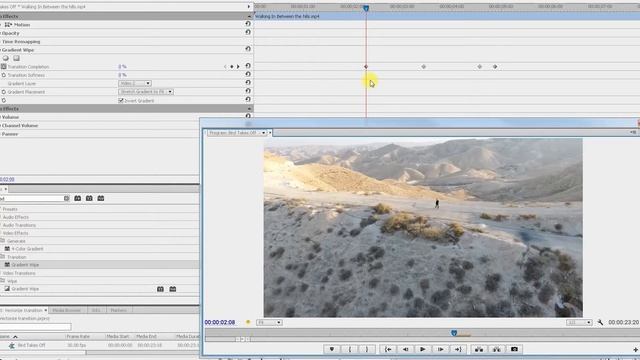Collapse the Audio Effects section header
The width and height of the screenshot is (640, 360).
249,109
